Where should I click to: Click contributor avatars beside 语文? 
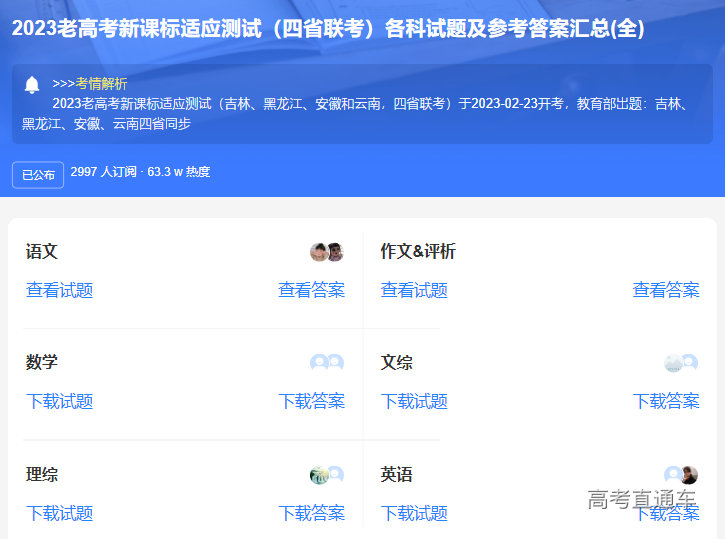click(327, 252)
